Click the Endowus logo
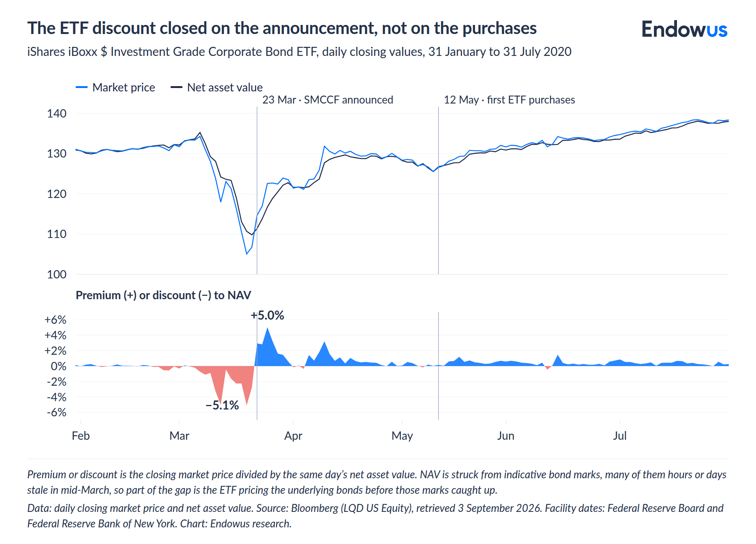This screenshot has width=756, height=544. [x=684, y=29]
